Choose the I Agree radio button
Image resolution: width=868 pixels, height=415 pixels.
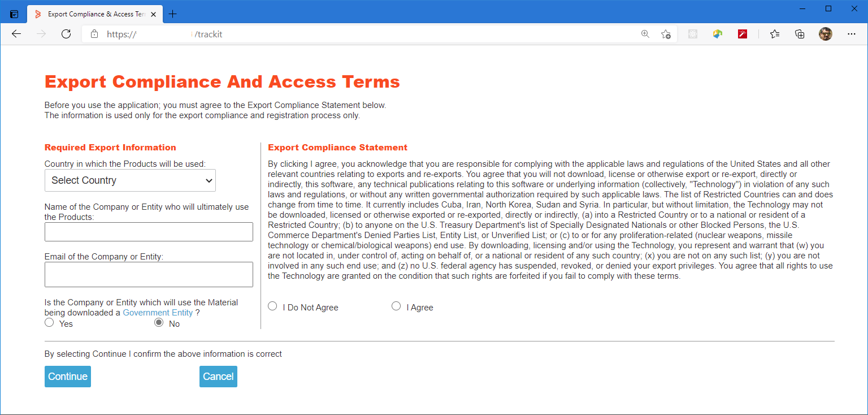396,306
